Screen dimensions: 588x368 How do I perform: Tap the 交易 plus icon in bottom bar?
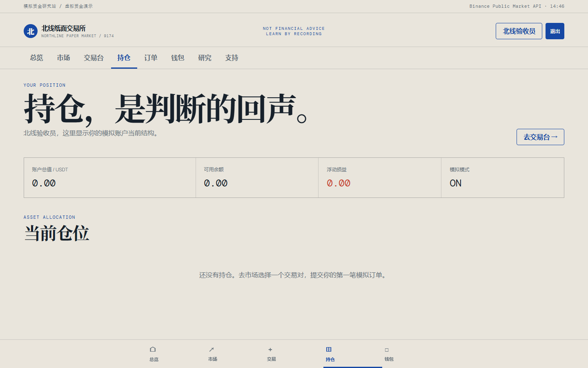(270, 350)
